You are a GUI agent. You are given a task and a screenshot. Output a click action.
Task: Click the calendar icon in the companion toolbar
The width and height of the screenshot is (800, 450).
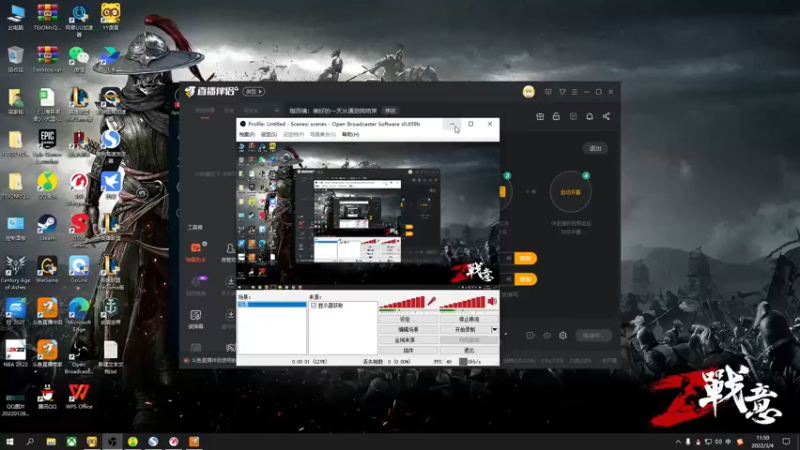[x=573, y=116]
